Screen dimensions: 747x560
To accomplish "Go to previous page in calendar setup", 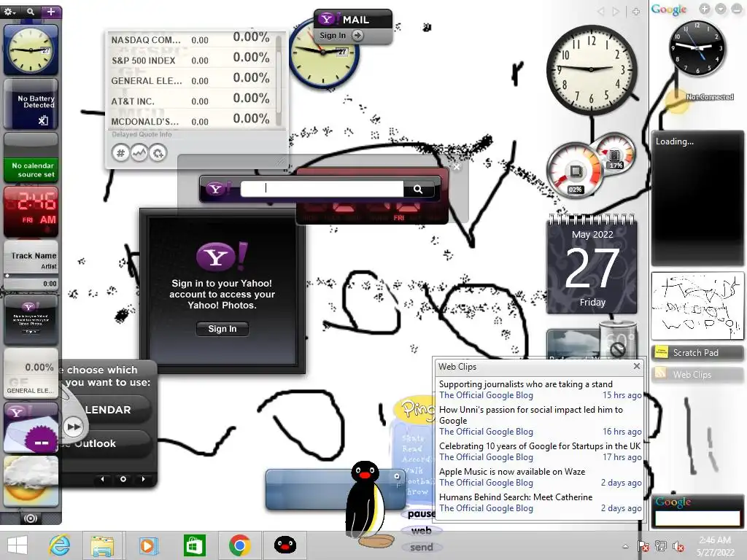I will pos(102,479).
